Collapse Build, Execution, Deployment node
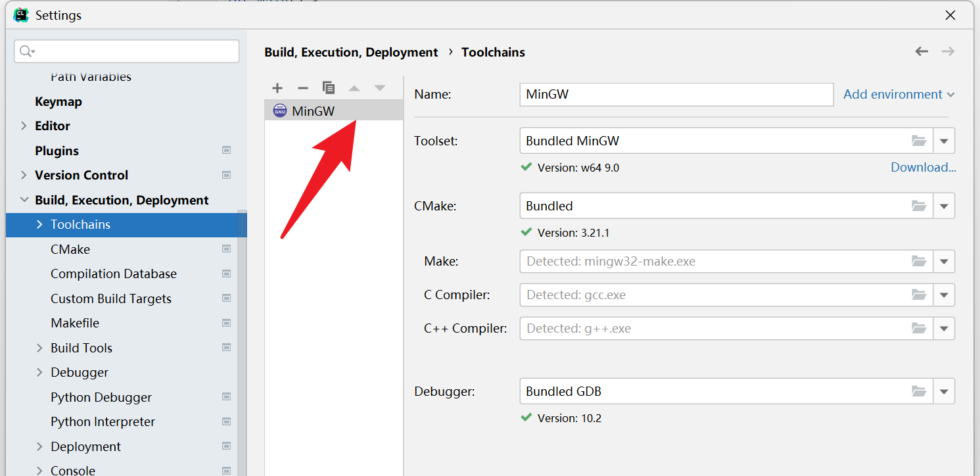 (24, 200)
